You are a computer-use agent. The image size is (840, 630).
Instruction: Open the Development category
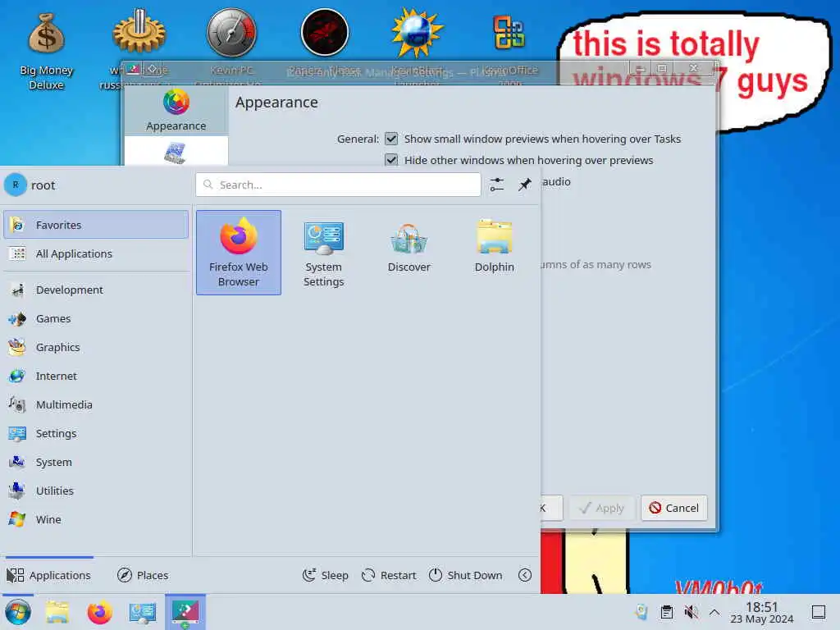click(96, 290)
